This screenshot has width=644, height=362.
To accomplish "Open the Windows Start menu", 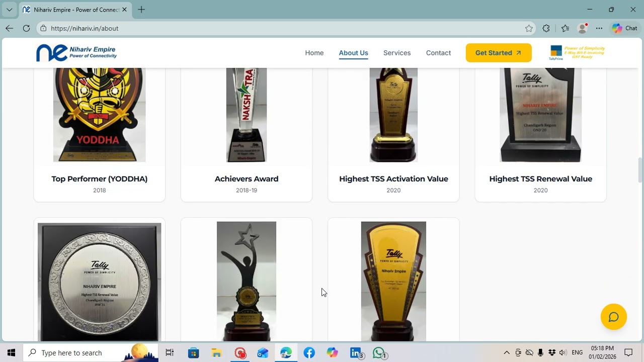I will click(x=11, y=353).
